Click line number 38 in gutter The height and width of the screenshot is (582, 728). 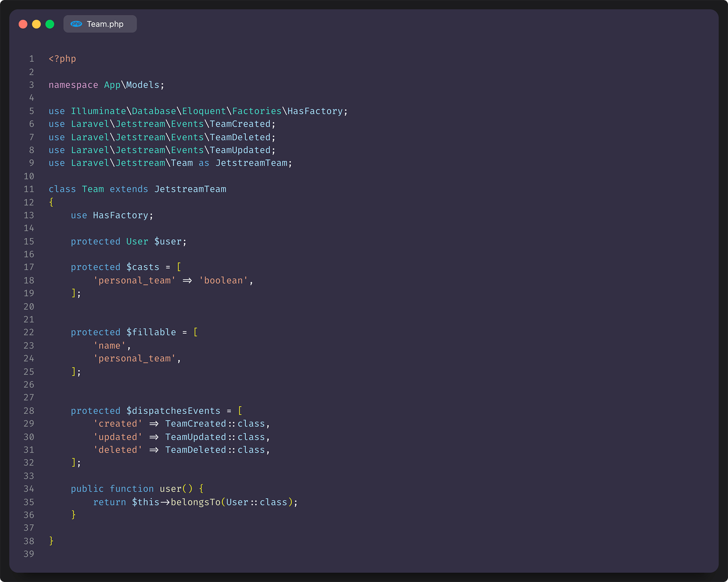pyautogui.click(x=29, y=541)
